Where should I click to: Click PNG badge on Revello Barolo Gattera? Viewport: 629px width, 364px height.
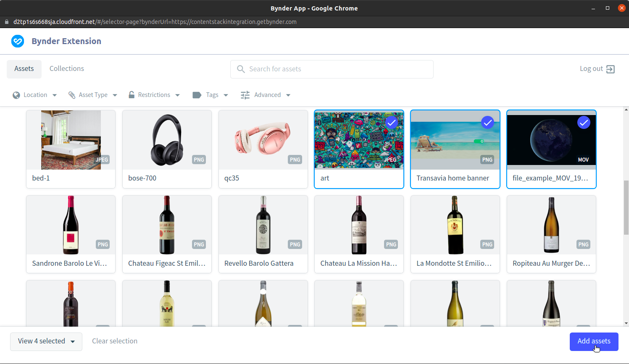(295, 244)
